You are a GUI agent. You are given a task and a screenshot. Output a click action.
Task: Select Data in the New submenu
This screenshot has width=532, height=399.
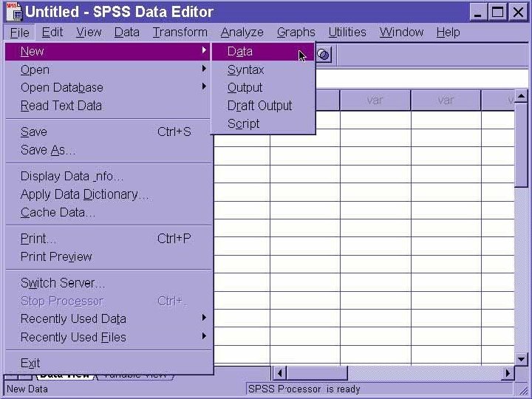(263, 52)
